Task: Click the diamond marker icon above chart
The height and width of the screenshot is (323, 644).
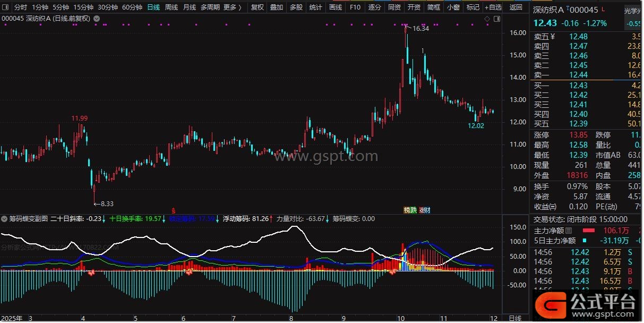Action: point(487,19)
